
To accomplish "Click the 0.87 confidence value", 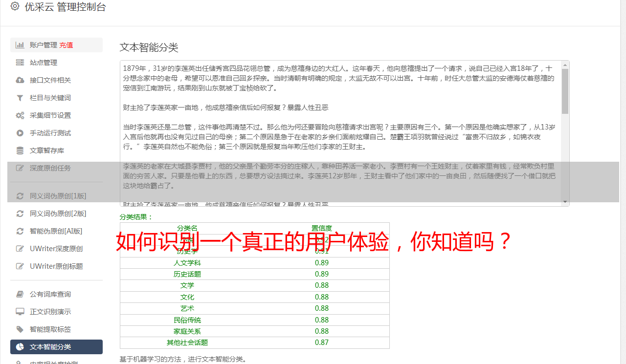I will pos(322,343).
